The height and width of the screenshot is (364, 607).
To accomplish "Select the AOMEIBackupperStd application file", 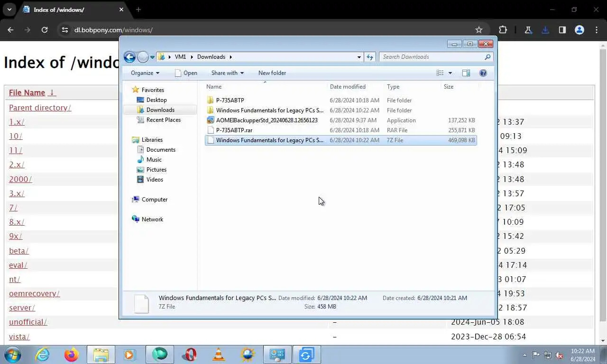I will click(340, 120).
